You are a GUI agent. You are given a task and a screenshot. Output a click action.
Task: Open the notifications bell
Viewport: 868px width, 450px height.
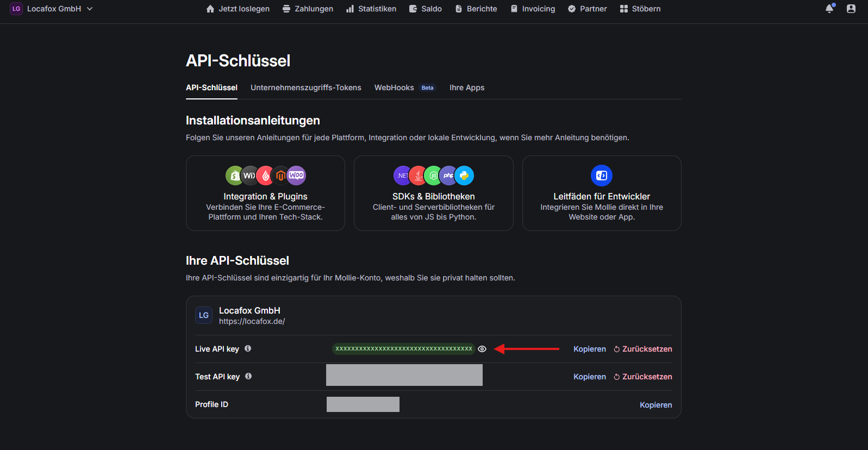coord(829,9)
